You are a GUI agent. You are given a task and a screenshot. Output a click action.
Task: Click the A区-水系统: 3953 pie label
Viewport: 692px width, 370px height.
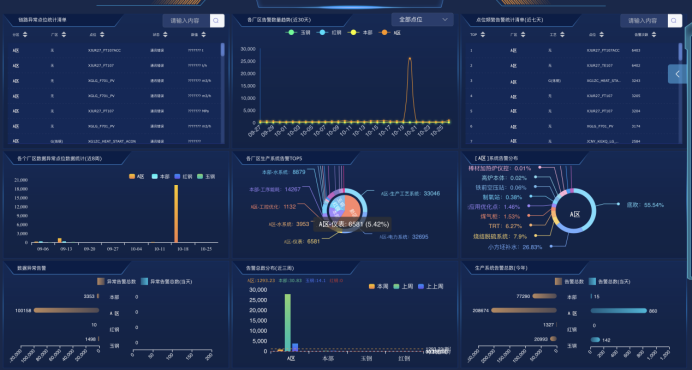289,224
